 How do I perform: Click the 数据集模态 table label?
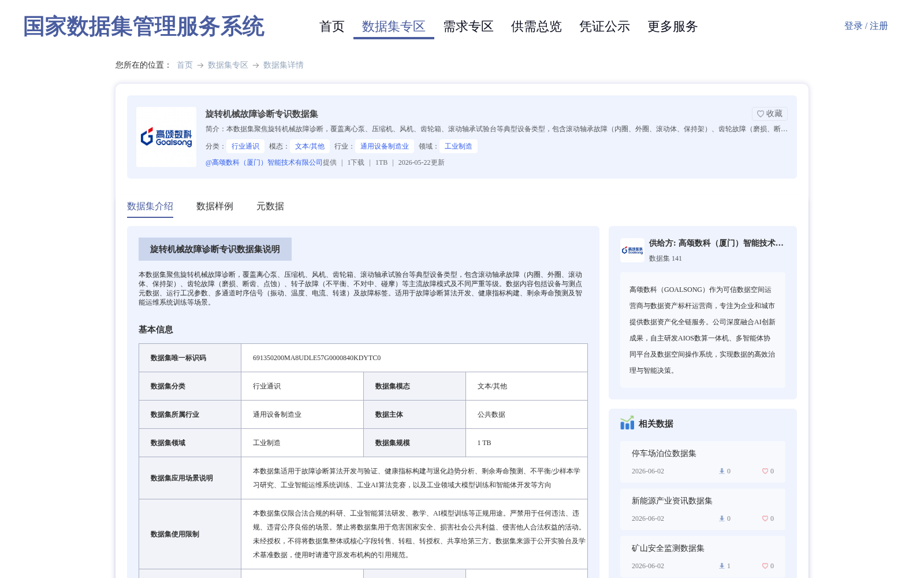pyautogui.click(x=393, y=386)
